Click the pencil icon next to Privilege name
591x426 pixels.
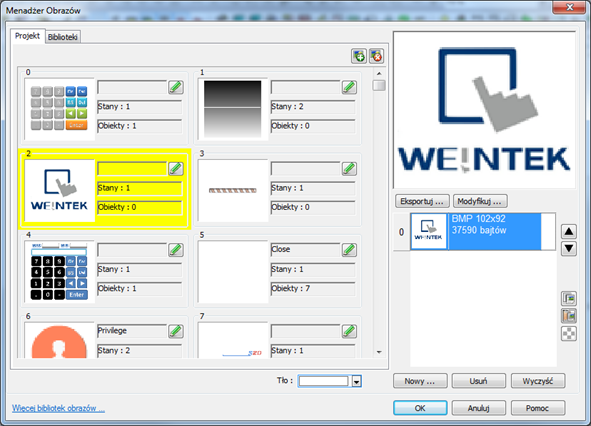click(x=176, y=331)
